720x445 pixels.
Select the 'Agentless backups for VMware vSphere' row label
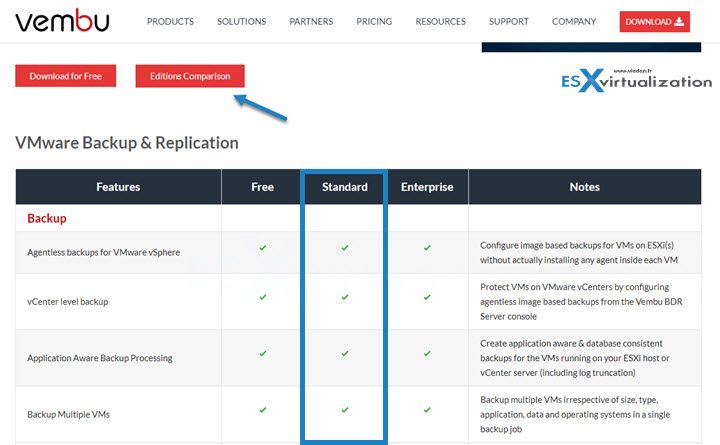pyautogui.click(x=103, y=252)
